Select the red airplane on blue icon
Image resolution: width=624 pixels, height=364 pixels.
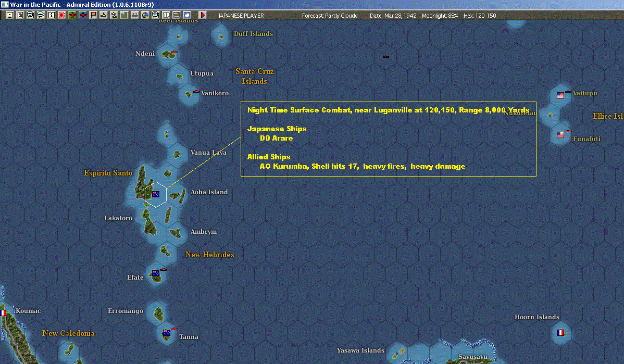point(82,15)
